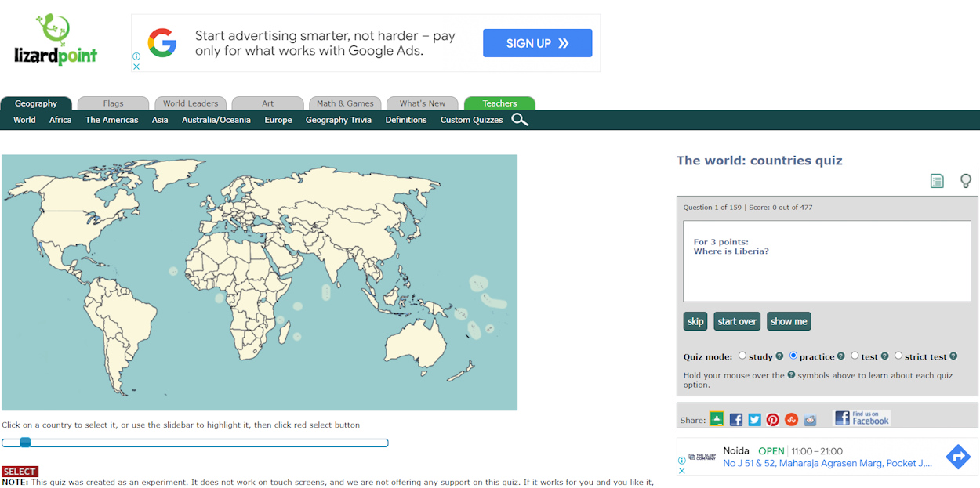Click the Facebook share icon
Viewport: 980px width, 488px height.
click(735, 419)
